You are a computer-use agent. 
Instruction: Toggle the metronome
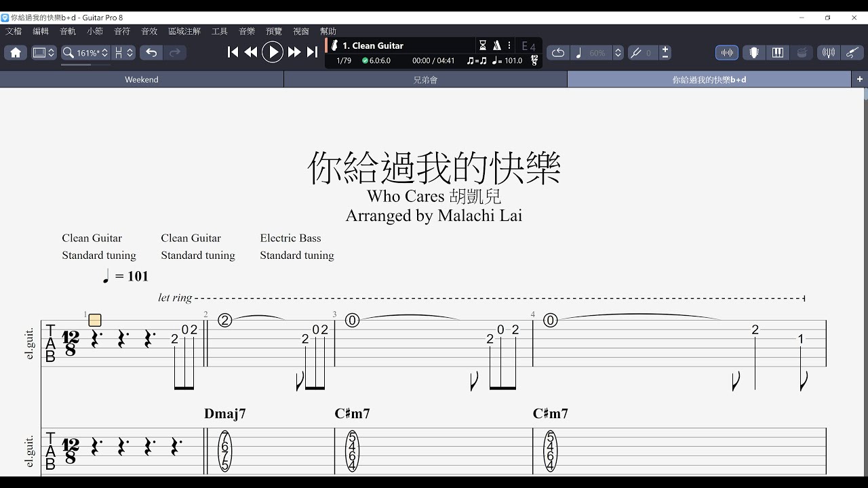click(497, 45)
